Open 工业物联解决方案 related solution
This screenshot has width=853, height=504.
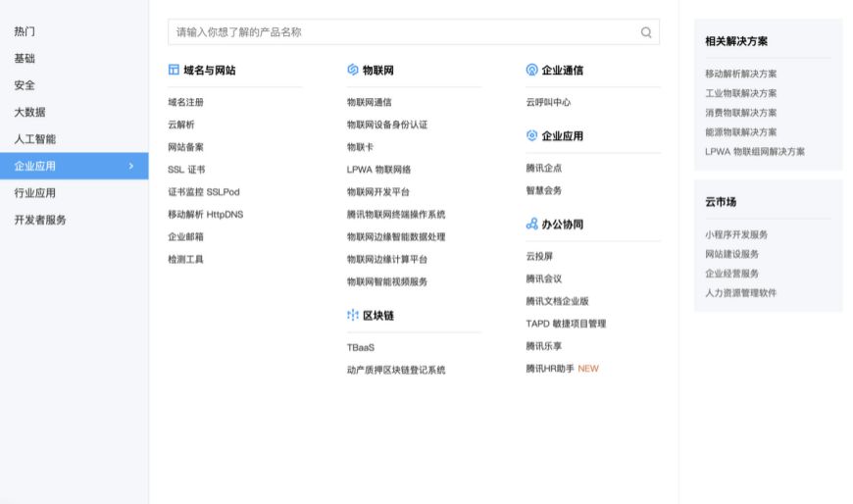[740, 93]
